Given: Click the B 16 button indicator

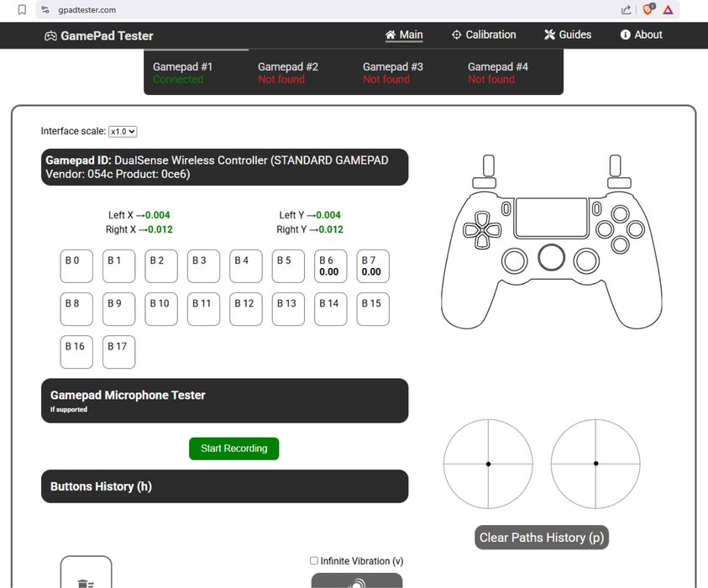Looking at the screenshot, I should click(76, 352).
